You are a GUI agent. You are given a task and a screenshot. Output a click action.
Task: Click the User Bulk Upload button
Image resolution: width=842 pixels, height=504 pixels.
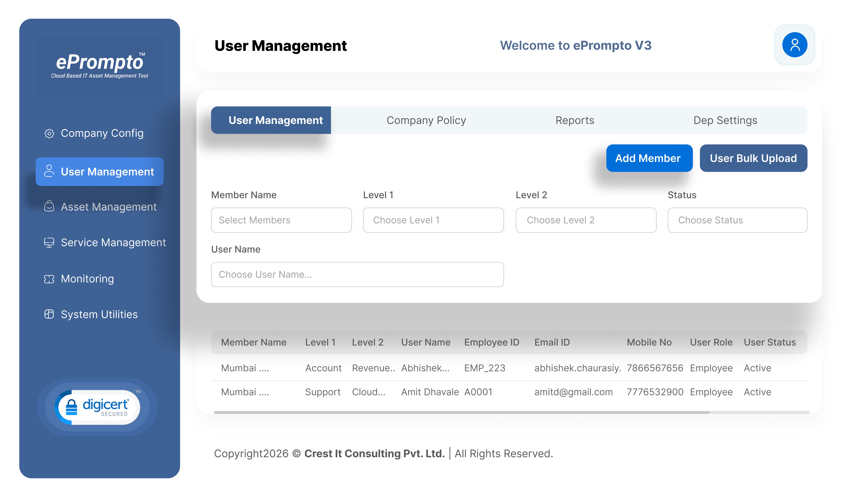coord(753,158)
